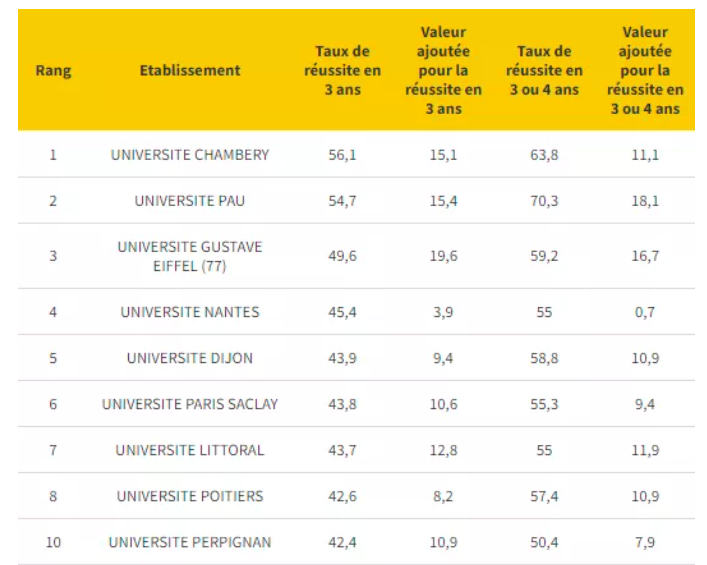707x565 pixels.
Task: Click value 8,2 in the Poitiers row
Action: (x=443, y=496)
